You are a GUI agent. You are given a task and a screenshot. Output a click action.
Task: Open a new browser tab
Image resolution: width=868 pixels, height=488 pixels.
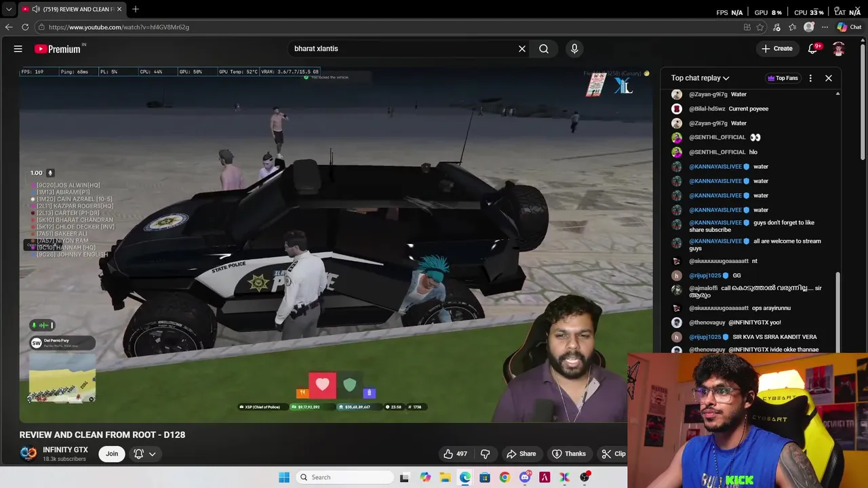[x=136, y=9]
